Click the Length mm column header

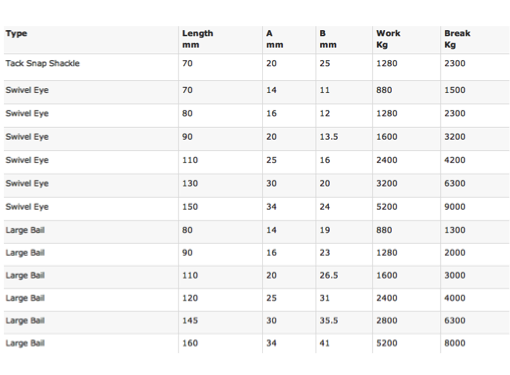[197, 39]
